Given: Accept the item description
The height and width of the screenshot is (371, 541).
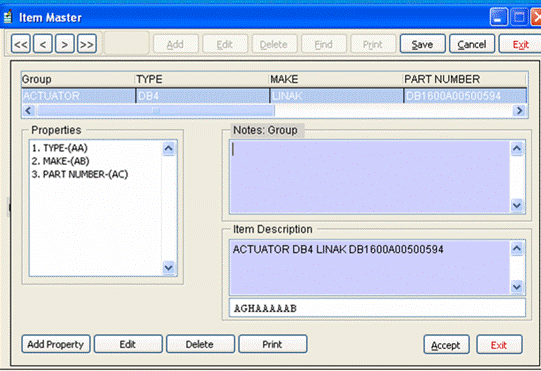Looking at the screenshot, I should 446,344.
